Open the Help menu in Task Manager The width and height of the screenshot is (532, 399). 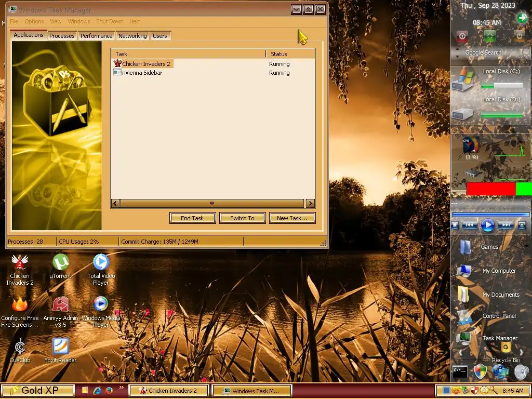click(x=135, y=21)
